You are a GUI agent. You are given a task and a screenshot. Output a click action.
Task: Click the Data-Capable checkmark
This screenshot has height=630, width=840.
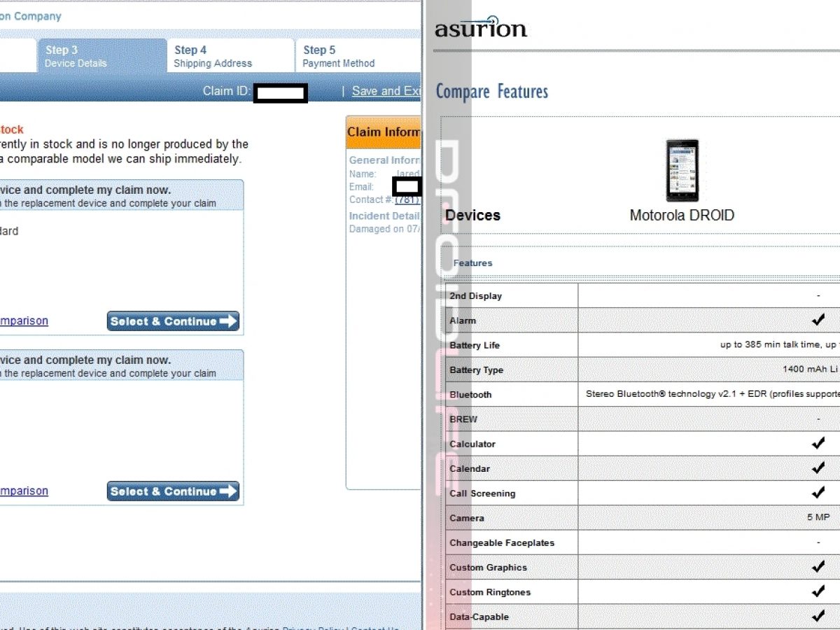(818, 616)
